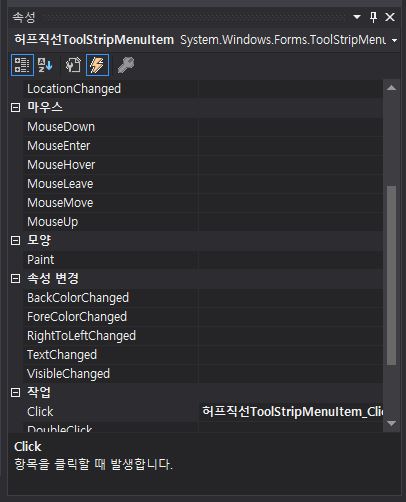Click scrollbar down arrow in event list
406x502 pixels.
pos(391,423)
